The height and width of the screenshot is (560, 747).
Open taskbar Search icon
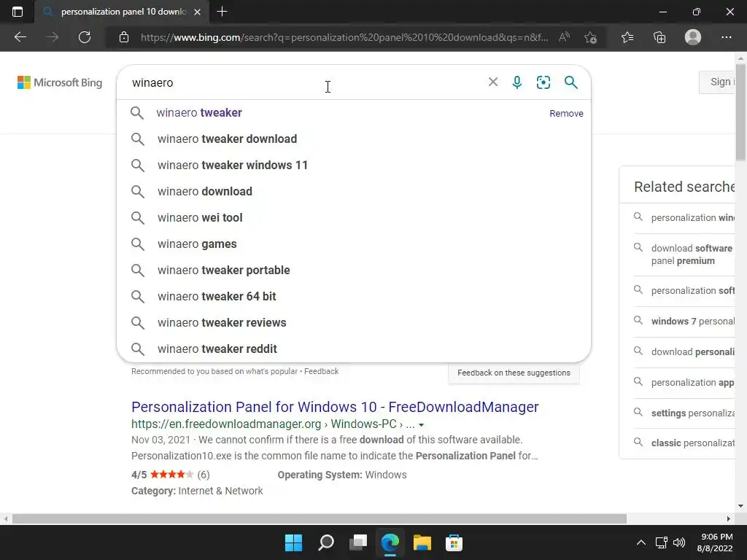click(x=326, y=542)
